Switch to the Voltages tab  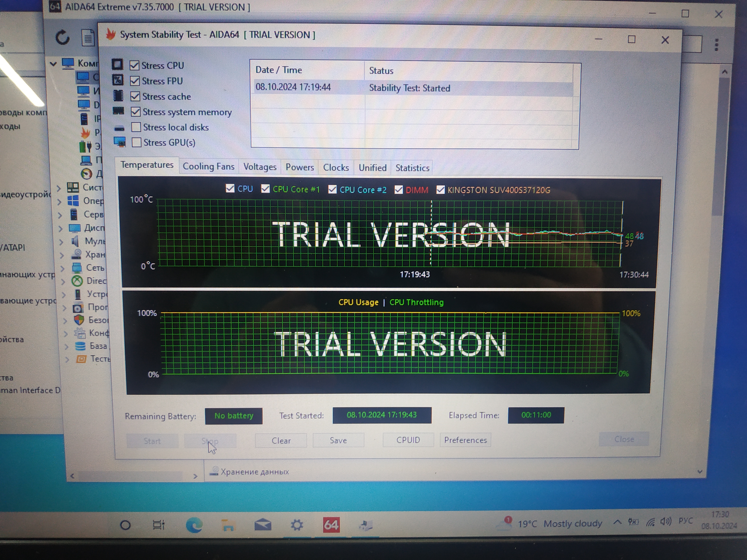coord(260,167)
